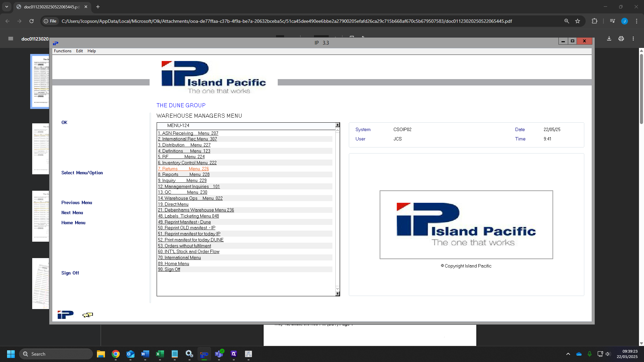
Task: Open the browser zoom magnifier icon
Action: tap(567, 21)
